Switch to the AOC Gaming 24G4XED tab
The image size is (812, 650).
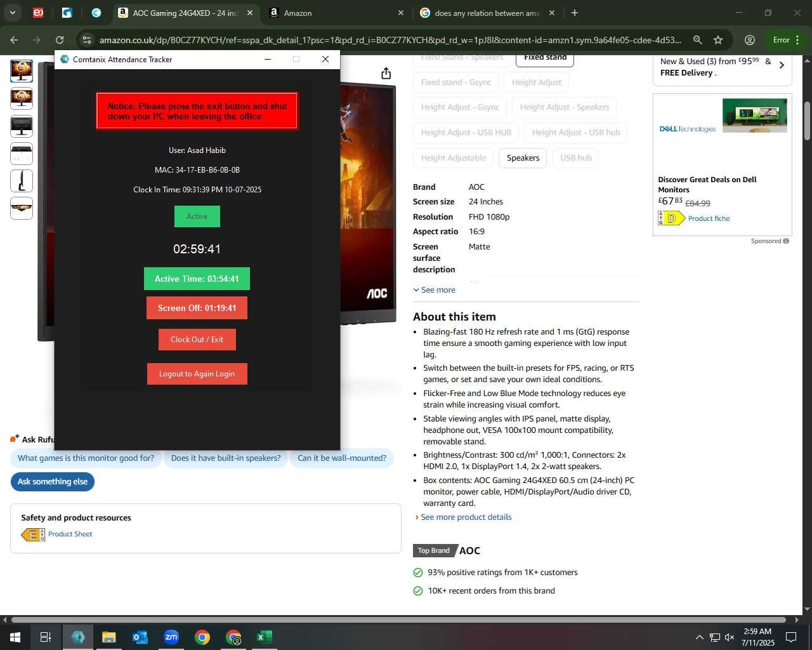[x=184, y=13]
